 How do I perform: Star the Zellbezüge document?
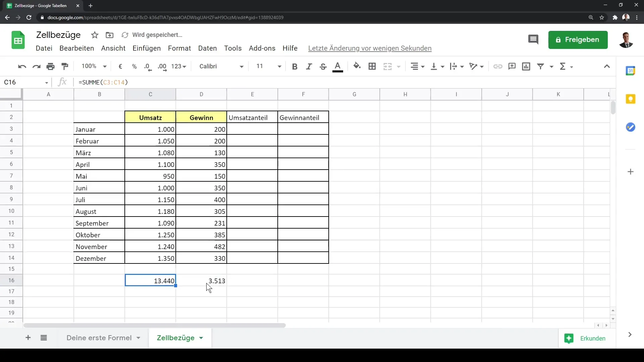[95, 35]
